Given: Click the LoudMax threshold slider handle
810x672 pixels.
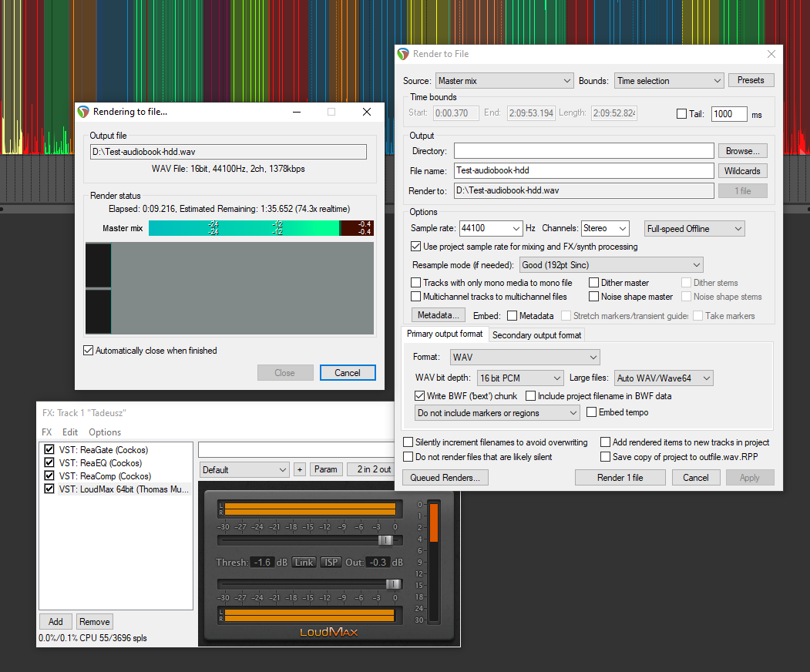Looking at the screenshot, I should [385, 540].
